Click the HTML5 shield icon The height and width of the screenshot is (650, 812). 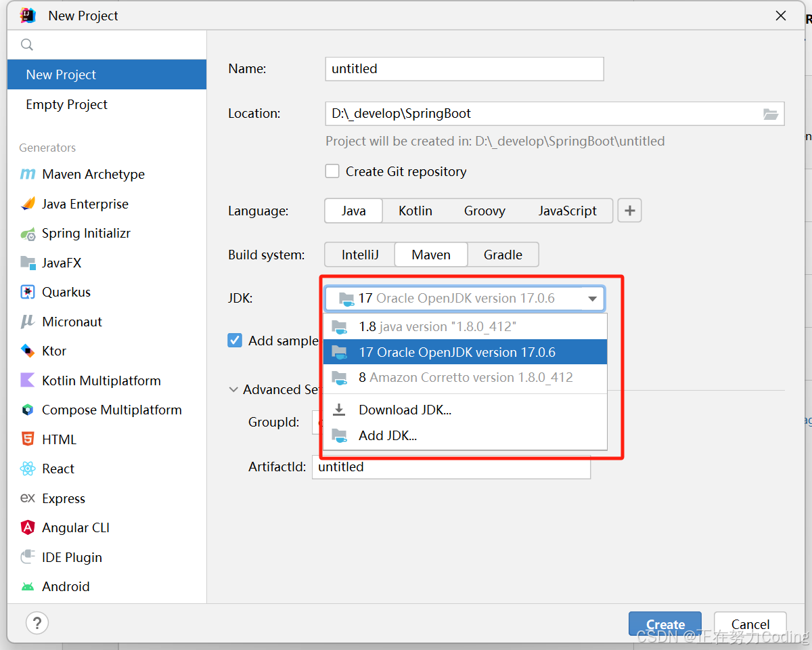28,439
